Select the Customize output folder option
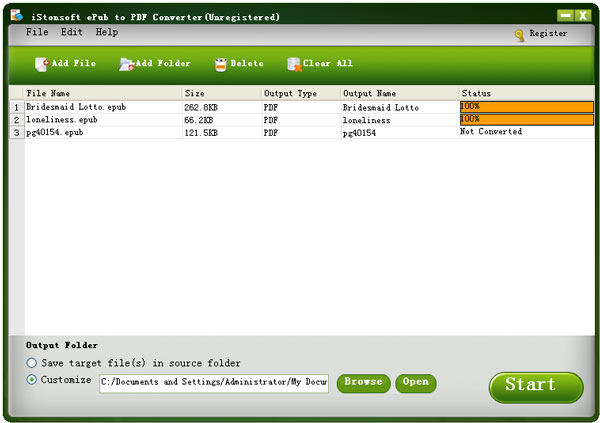600x423 pixels. (32, 381)
